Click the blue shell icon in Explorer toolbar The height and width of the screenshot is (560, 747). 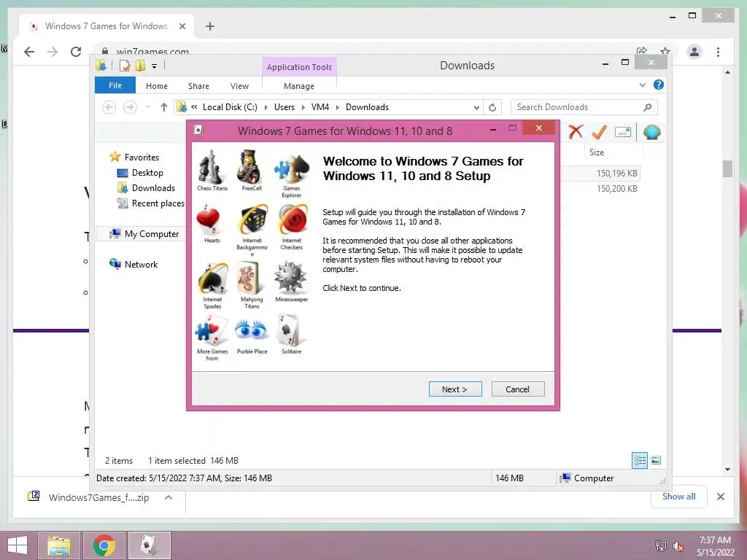(x=651, y=132)
